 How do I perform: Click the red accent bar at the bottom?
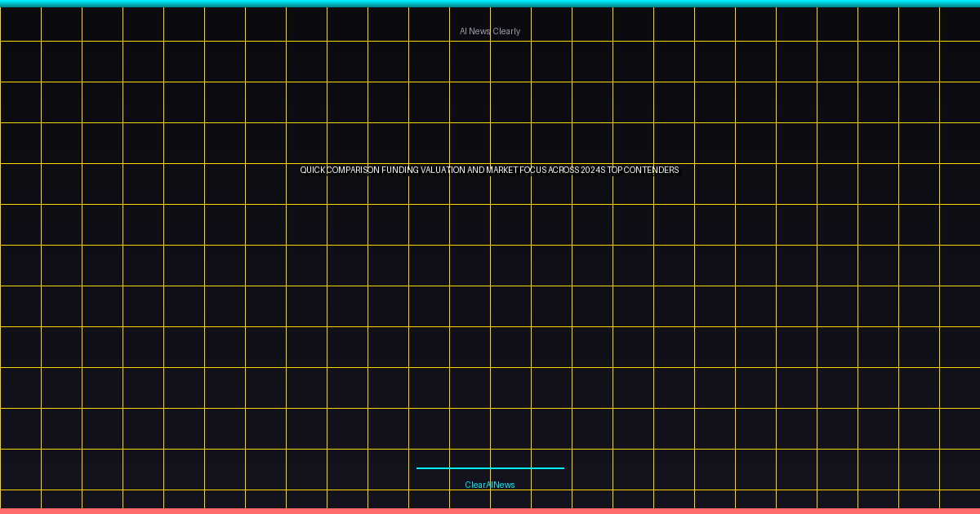[x=490, y=511]
